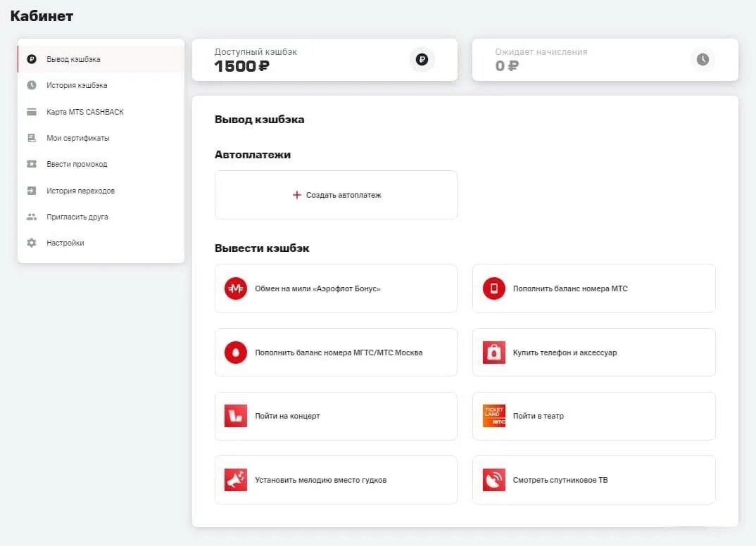Go to Карта MTS CASHBACK section
This screenshot has height=546, width=756.
point(101,112)
